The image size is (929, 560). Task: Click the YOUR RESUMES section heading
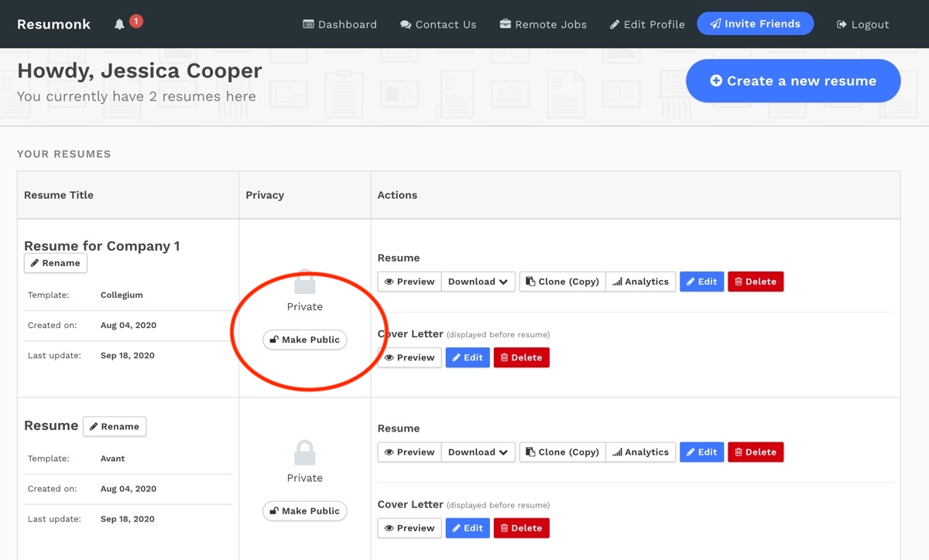coord(64,154)
